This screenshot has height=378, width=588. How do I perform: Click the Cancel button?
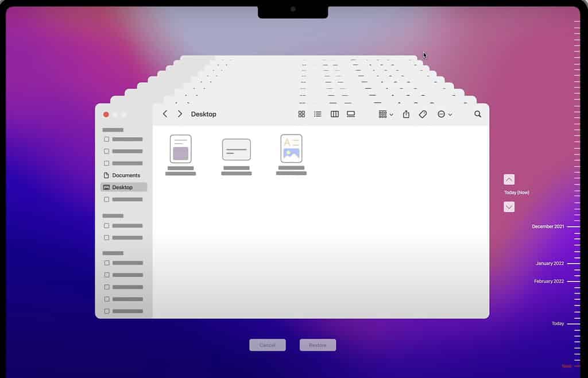pos(268,345)
